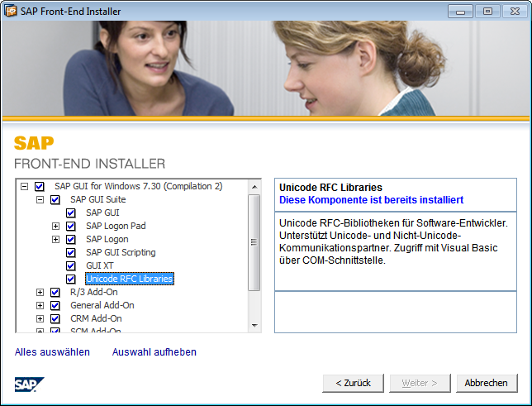This screenshot has height=406, width=532.
Task: Toggle the Unicode RFC Libraries checkbox
Action: tap(70, 279)
